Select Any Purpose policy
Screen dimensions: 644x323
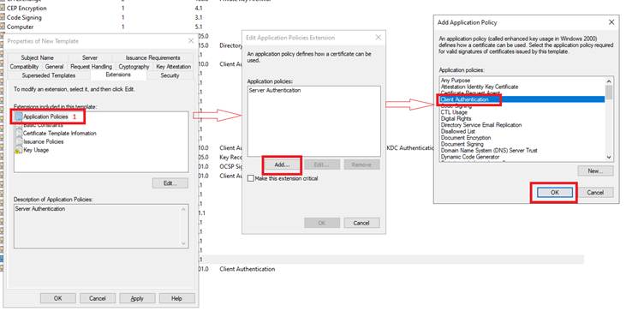tap(456, 81)
